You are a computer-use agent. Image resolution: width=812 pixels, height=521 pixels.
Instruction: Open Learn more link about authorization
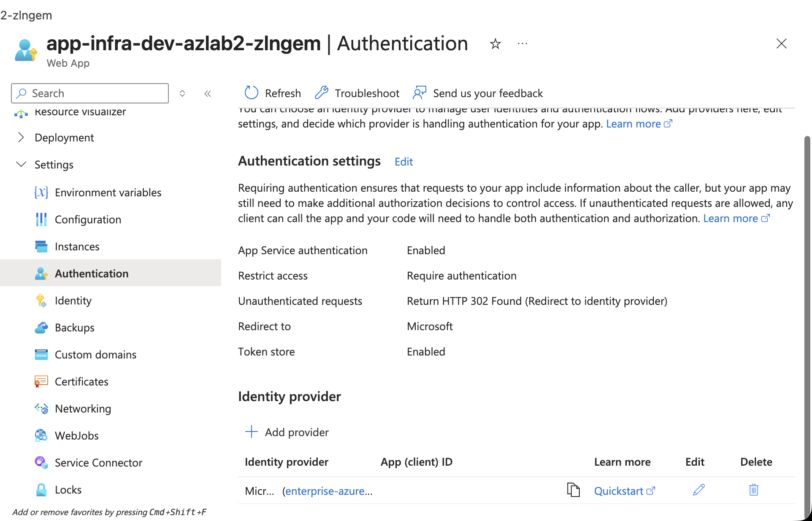pos(736,218)
